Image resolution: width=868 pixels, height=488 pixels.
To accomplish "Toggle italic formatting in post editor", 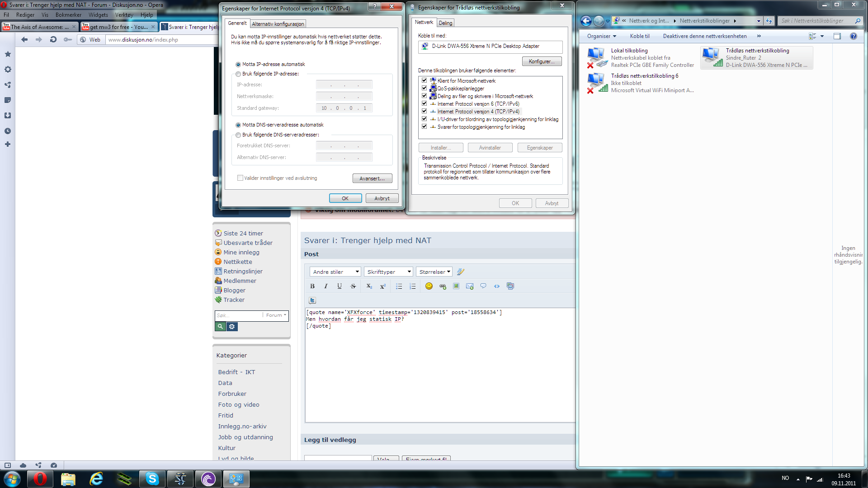I will coord(326,286).
